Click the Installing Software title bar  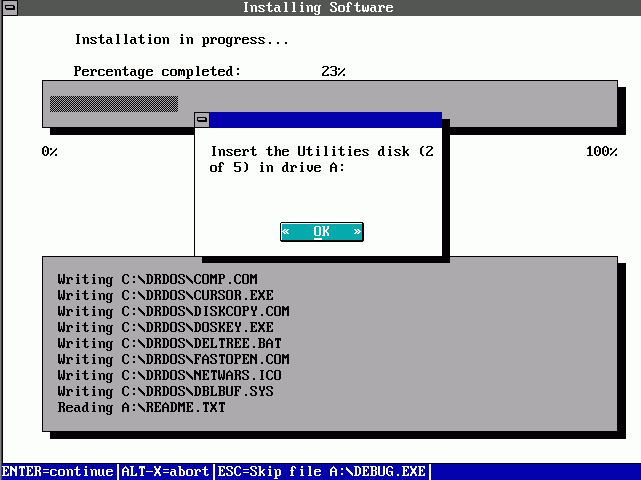pos(320,7)
